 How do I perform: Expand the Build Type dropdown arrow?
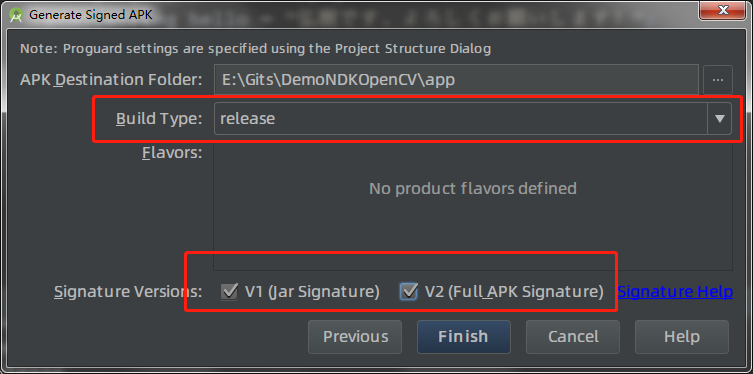pos(719,118)
